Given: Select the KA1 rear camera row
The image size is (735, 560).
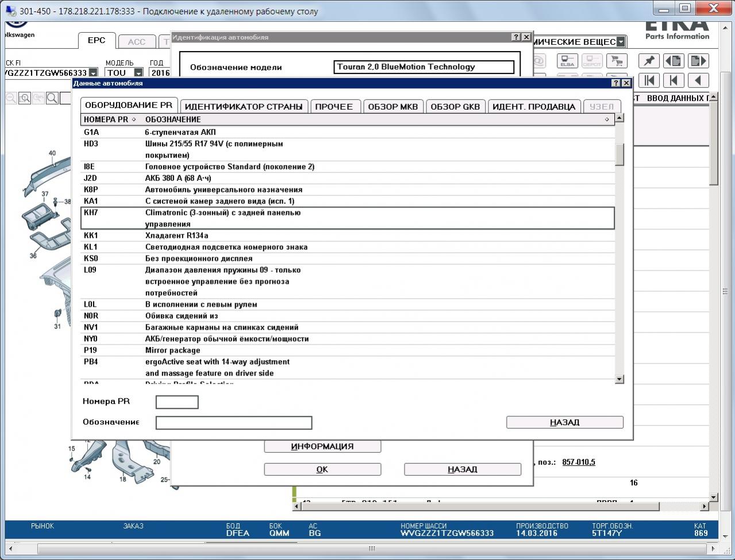Looking at the screenshot, I should [348, 201].
